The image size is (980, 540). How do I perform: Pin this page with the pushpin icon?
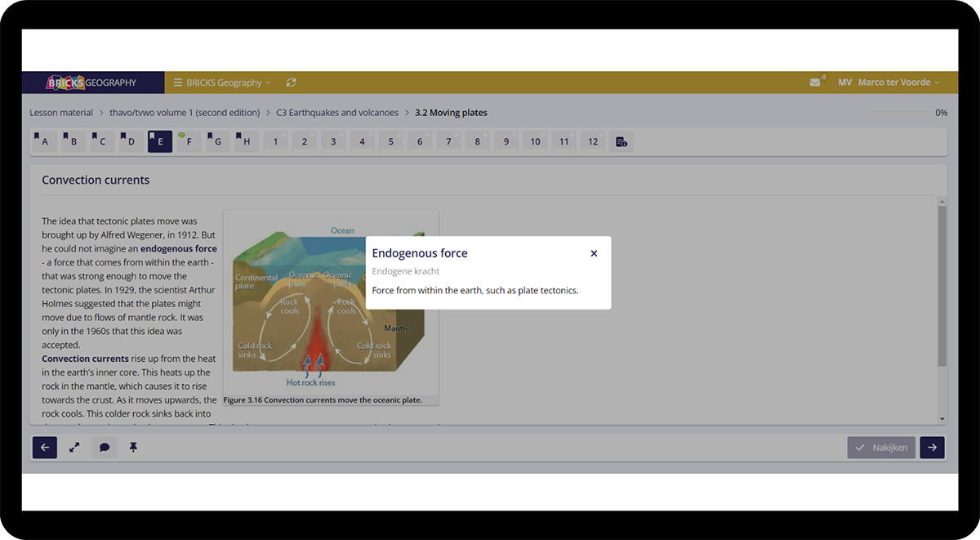(133, 448)
